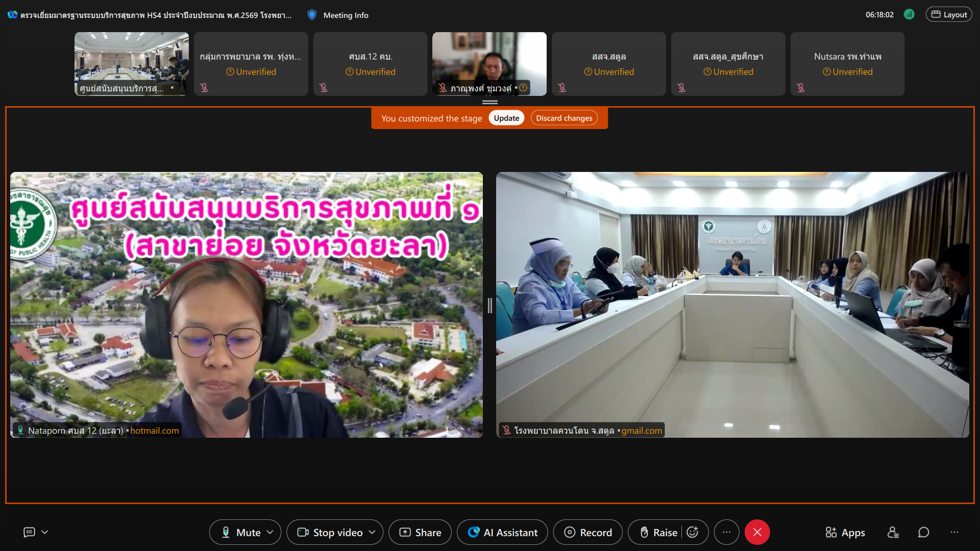The height and width of the screenshot is (551, 980).
Task: Open the chat panel icon
Action: coord(923,532)
